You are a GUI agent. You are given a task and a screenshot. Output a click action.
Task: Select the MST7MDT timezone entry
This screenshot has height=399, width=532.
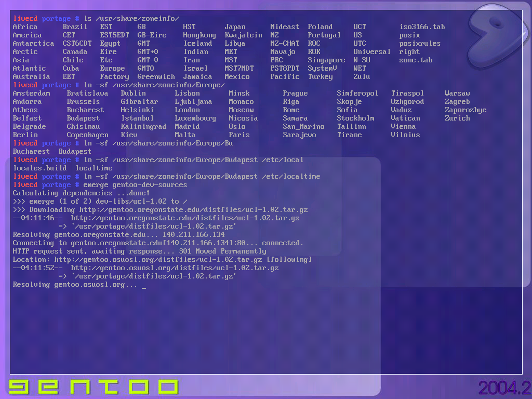point(239,68)
